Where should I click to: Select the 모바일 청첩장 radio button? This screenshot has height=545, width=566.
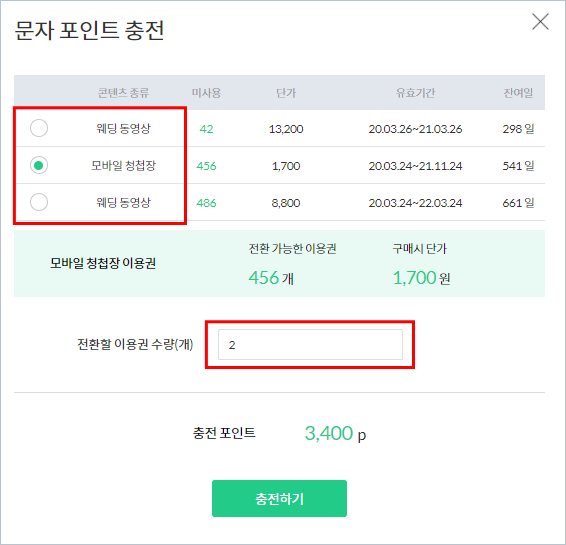point(39,165)
